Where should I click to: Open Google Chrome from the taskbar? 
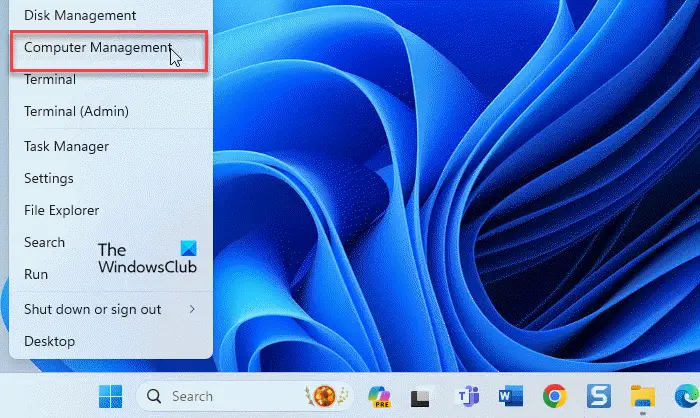(x=554, y=396)
